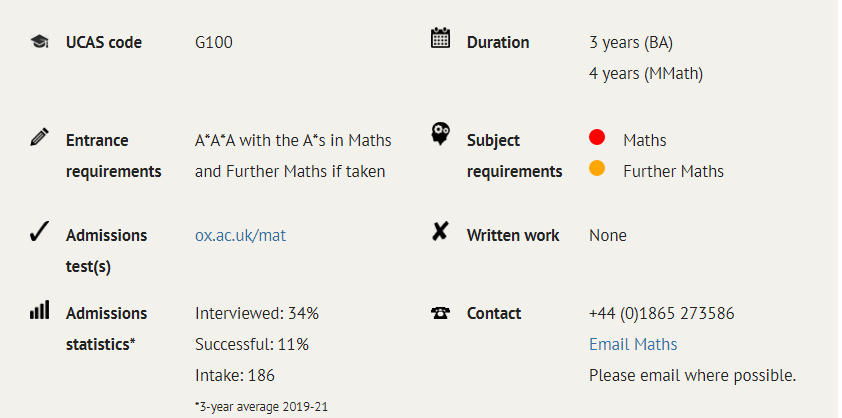Click the Successful: 11% statistic
The height and width of the screenshot is (418, 842).
coord(251,344)
